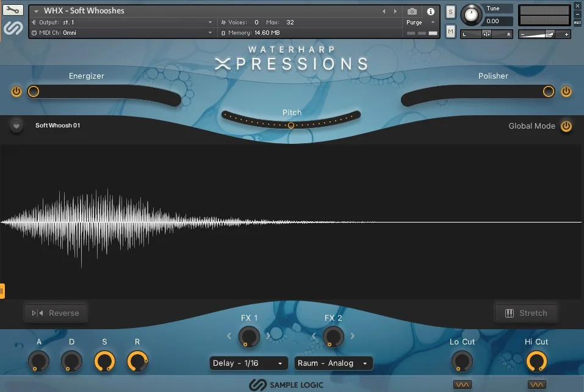The width and height of the screenshot is (584, 392).
Task: Click the Release (R) knob
Action: pyautogui.click(x=137, y=361)
